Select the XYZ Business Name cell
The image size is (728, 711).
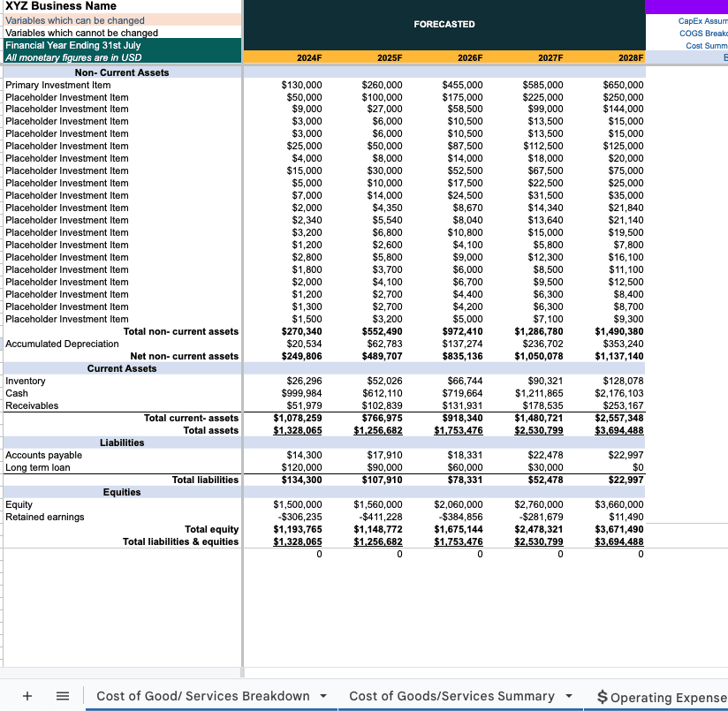click(123, 6)
